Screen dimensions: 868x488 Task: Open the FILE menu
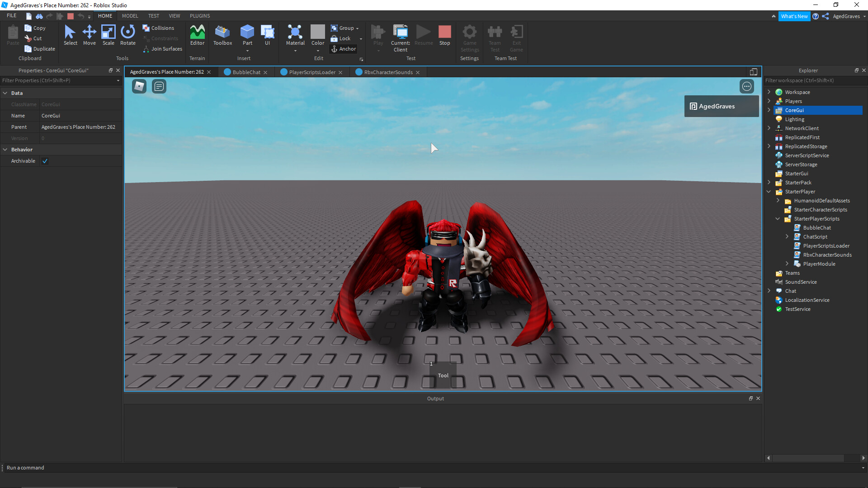coord(12,16)
